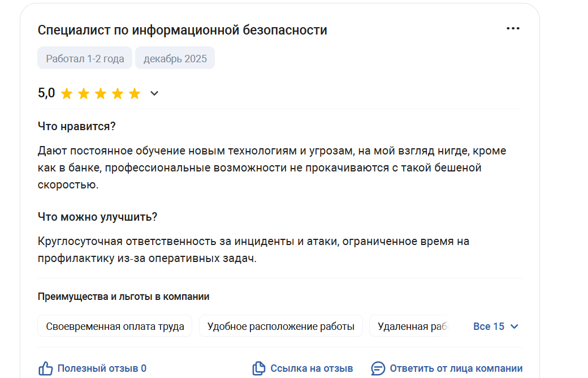This screenshot has width=588, height=378.
Task: Click the review title 'Специалист по информационной безопасности'
Action: 182,30
